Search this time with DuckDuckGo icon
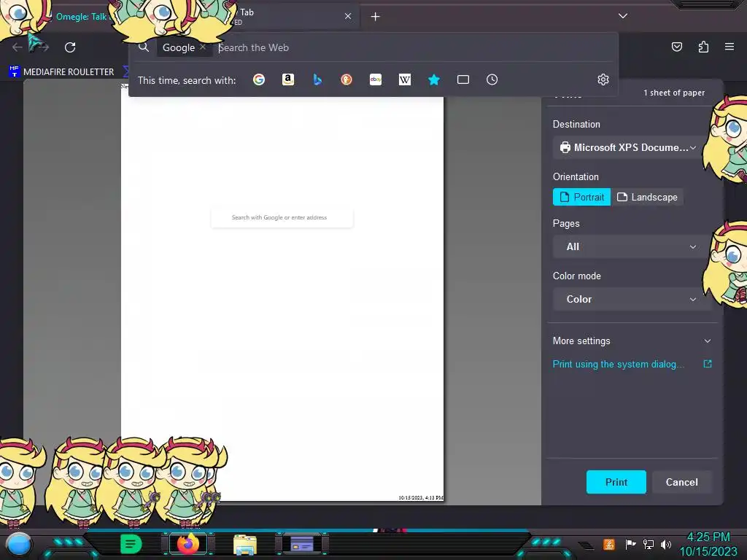This screenshot has width=747, height=560. (x=347, y=79)
